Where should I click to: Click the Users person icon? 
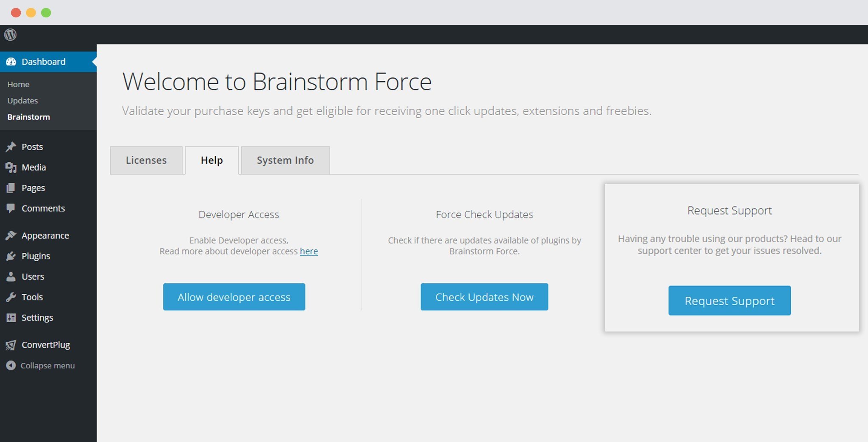11,276
